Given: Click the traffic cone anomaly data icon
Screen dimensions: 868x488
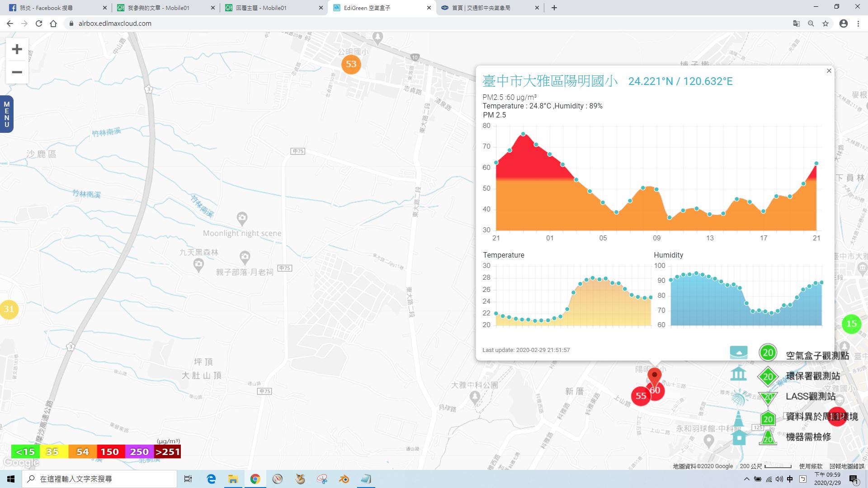Looking at the screenshot, I should pyautogui.click(x=738, y=418).
